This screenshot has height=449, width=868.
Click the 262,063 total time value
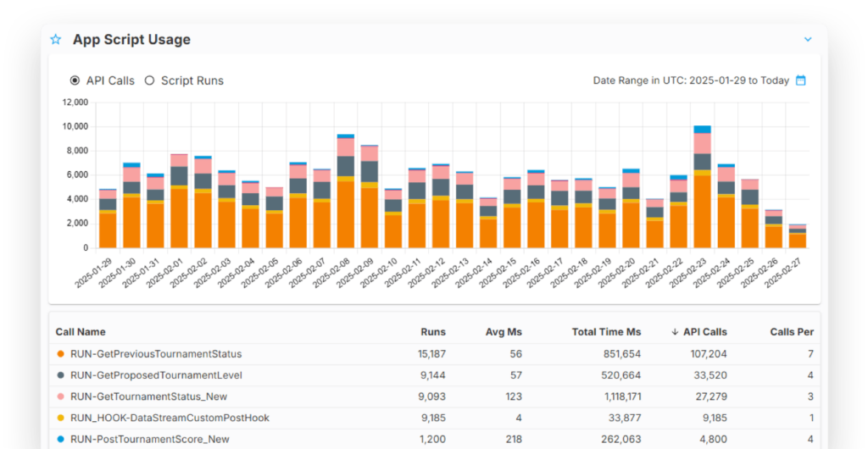[621, 439]
